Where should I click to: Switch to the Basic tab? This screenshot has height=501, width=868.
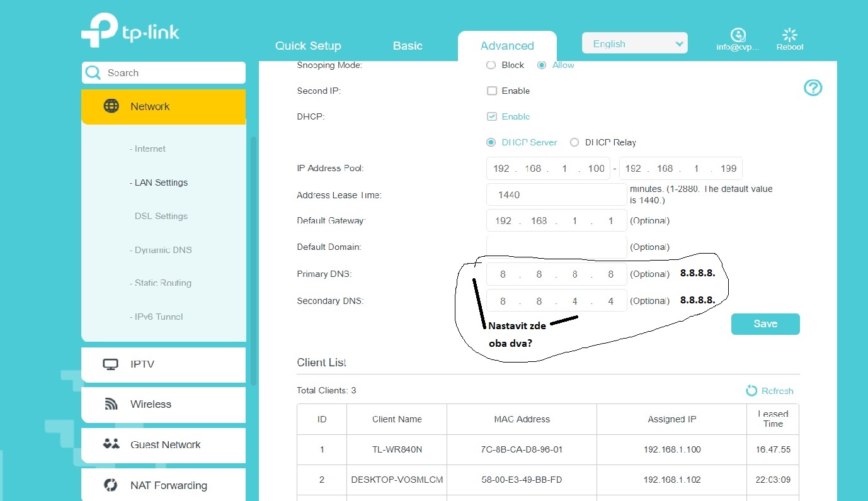408,46
